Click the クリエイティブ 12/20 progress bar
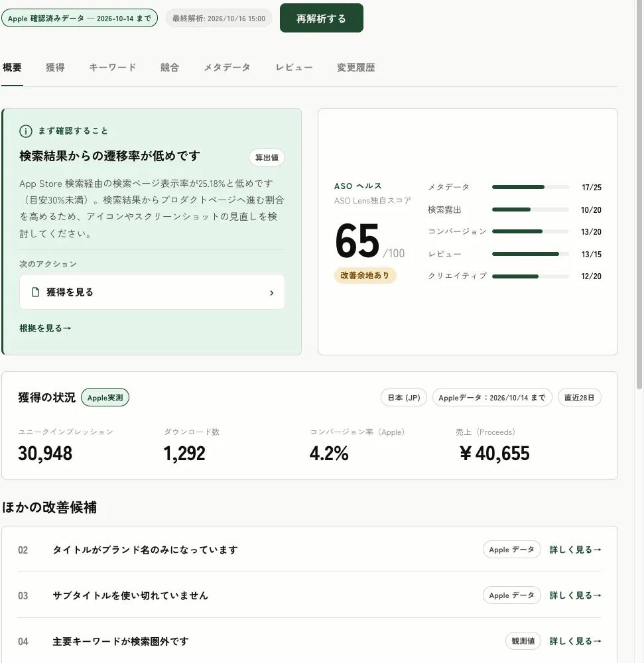This screenshot has width=644, height=663. [530, 276]
